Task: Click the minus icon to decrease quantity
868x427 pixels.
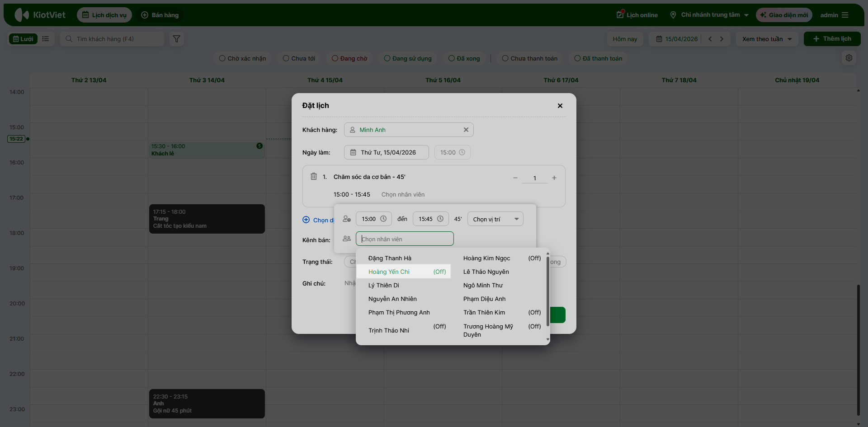Action: coord(515,178)
